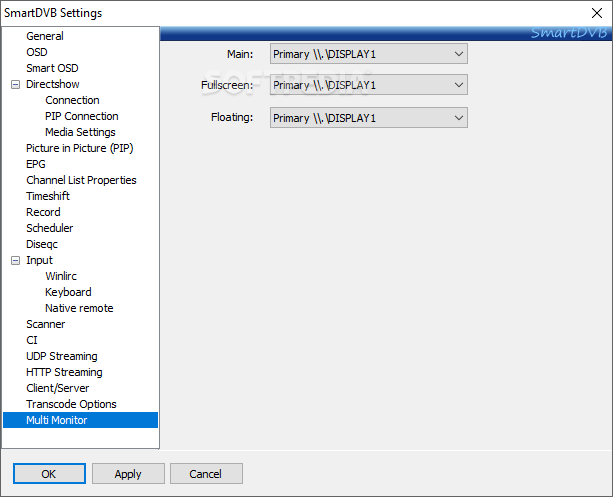Open the Floating display dropdown
Viewport: 613px width, 497px height.
(x=369, y=118)
